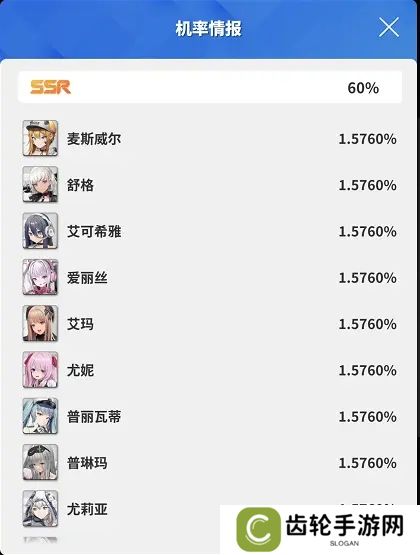The image size is (420, 555).
Task: Tap 爱丽丝 character avatar
Action: 40,277
